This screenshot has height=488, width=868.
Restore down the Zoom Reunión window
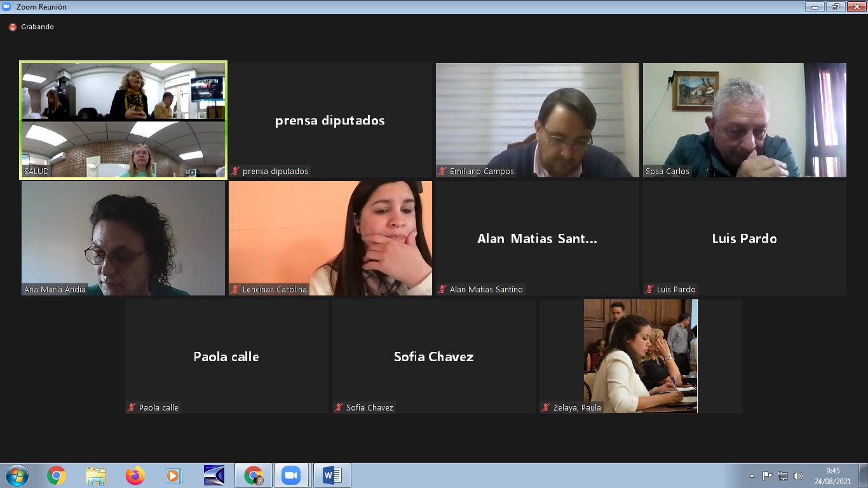[x=835, y=7]
